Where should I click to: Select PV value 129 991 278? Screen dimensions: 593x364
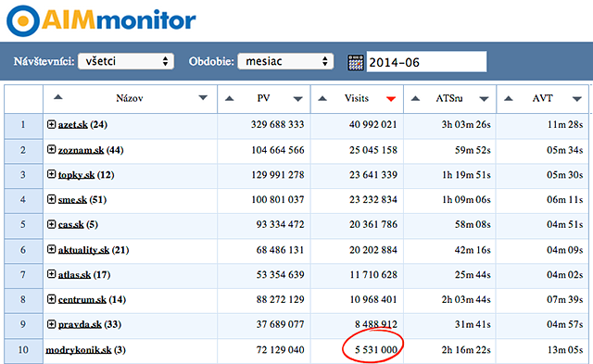tap(278, 175)
